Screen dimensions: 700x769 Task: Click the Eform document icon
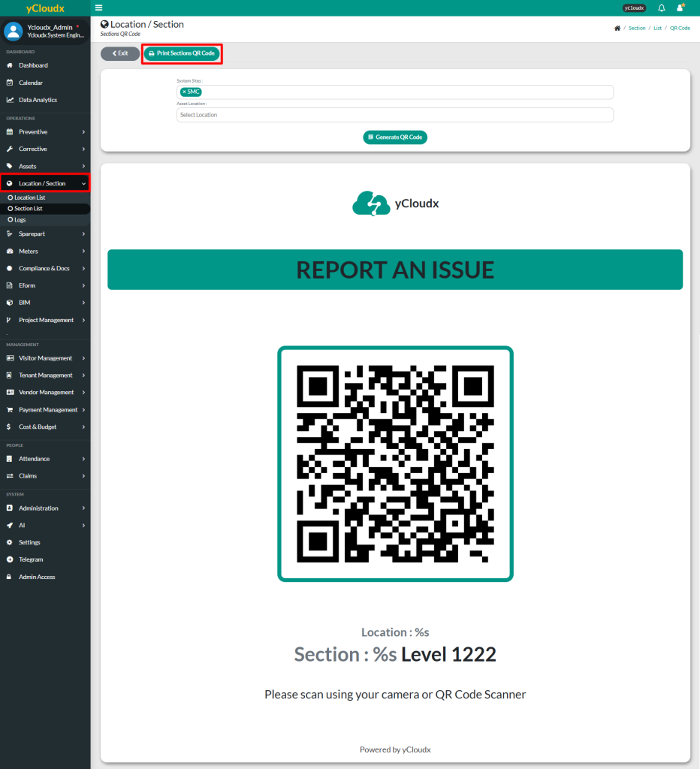click(x=10, y=285)
